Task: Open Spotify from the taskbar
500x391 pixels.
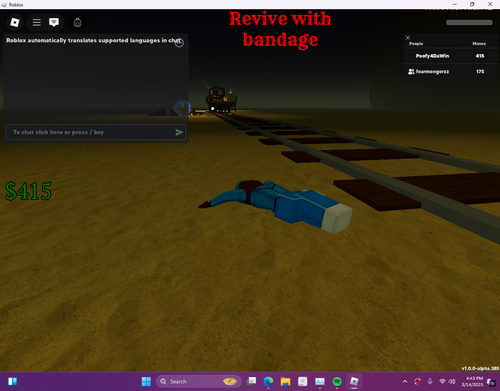Action: (337, 381)
